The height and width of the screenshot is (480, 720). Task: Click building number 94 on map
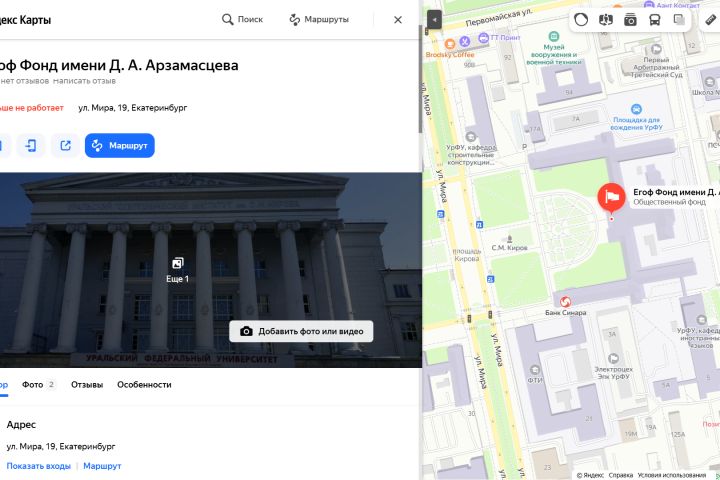point(569,92)
